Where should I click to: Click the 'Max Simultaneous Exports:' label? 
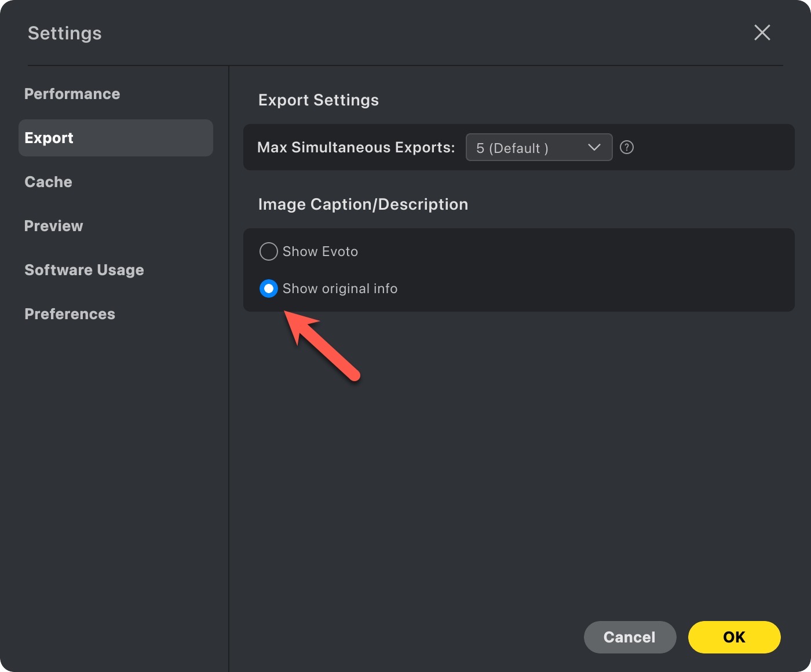pyautogui.click(x=356, y=147)
